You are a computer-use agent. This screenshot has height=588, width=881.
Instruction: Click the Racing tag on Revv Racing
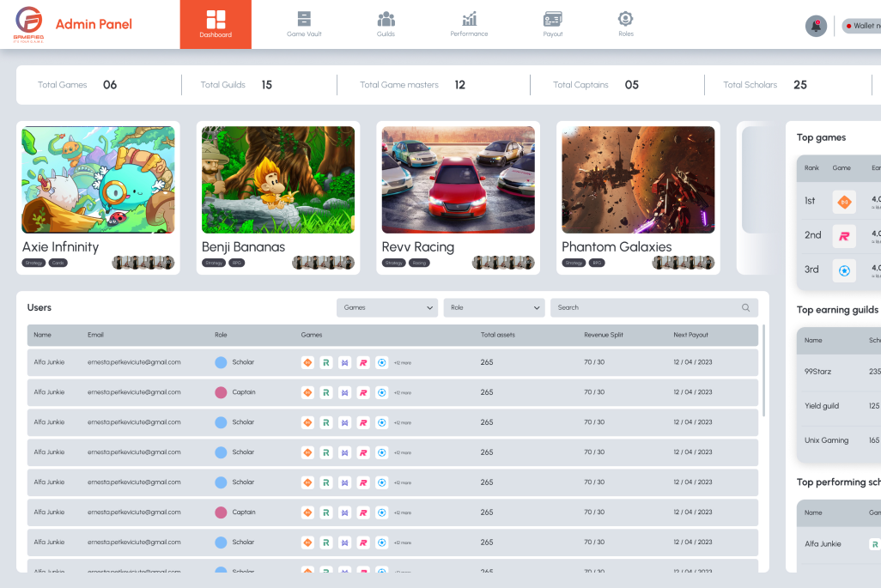[x=419, y=263]
